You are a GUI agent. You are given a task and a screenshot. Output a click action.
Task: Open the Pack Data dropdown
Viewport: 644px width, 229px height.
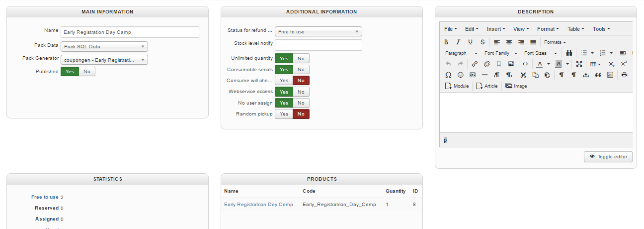pos(104,47)
